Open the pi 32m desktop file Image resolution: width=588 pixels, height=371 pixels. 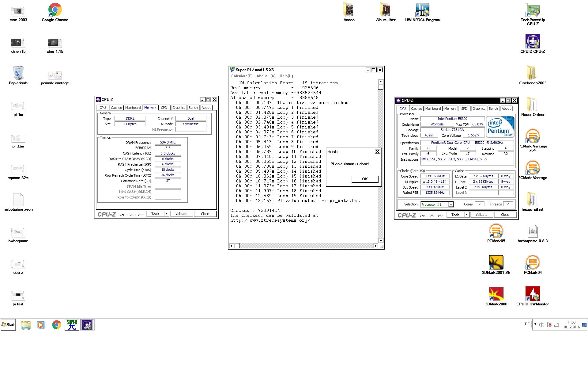coord(18,141)
